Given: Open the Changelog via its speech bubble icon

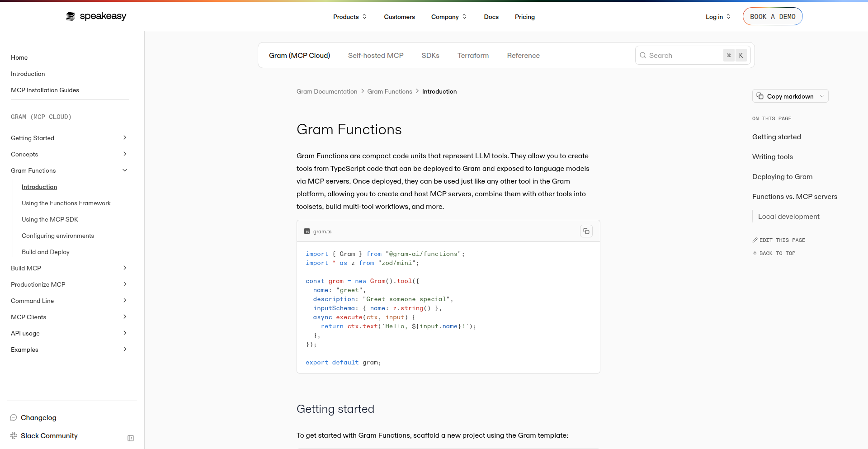Looking at the screenshot, I should pyautogui.click(x=14, y=417).
